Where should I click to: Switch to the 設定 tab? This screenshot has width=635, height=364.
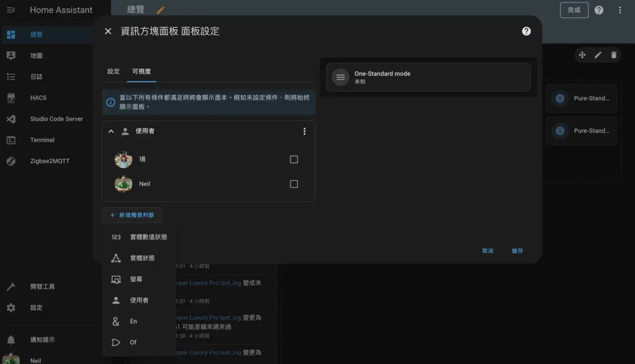(113, 72)
